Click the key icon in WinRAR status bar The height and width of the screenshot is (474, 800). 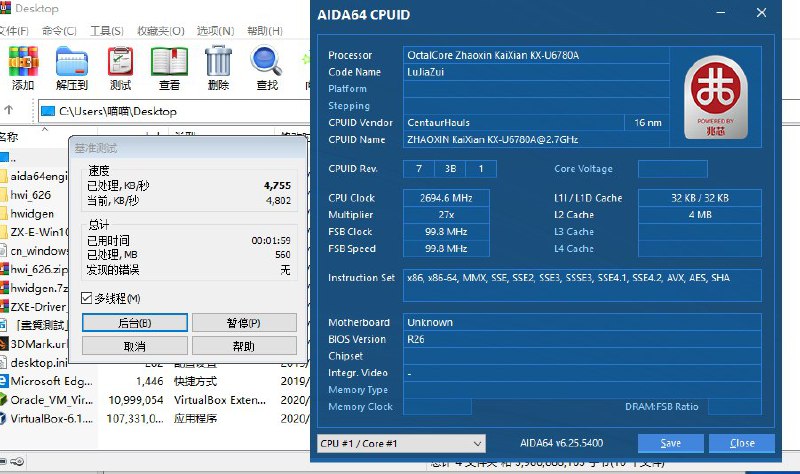tap(17, 462)
